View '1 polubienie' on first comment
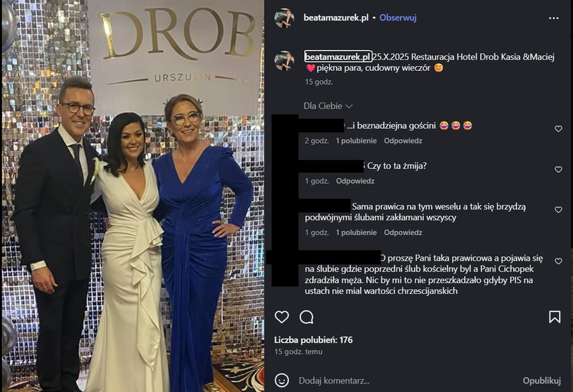The height and width of the screenshot is (392, 573). [357, 141]
